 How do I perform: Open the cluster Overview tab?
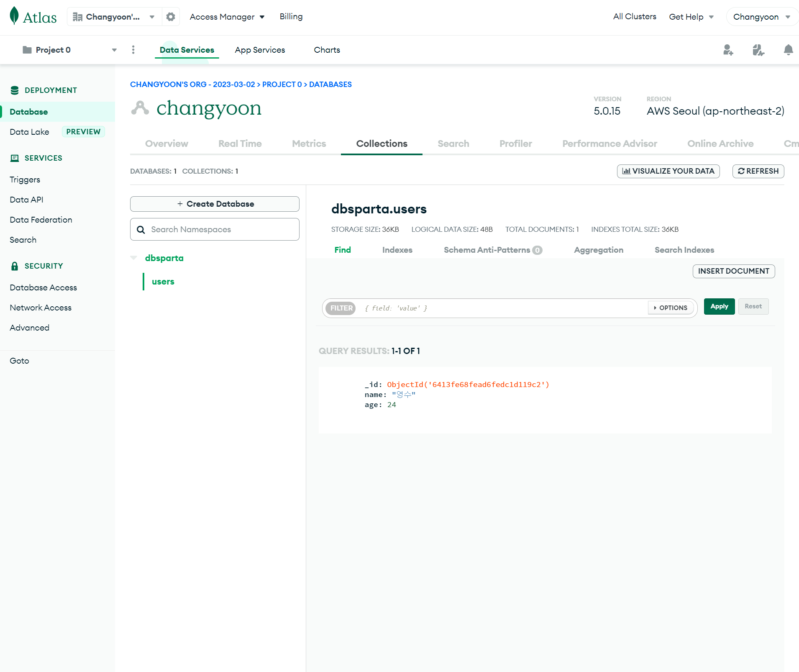pyautogui.click(x=166, y=144)
